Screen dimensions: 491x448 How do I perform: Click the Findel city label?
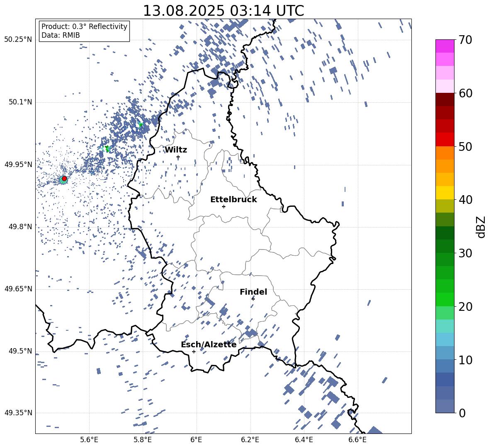tap(253, 292)
